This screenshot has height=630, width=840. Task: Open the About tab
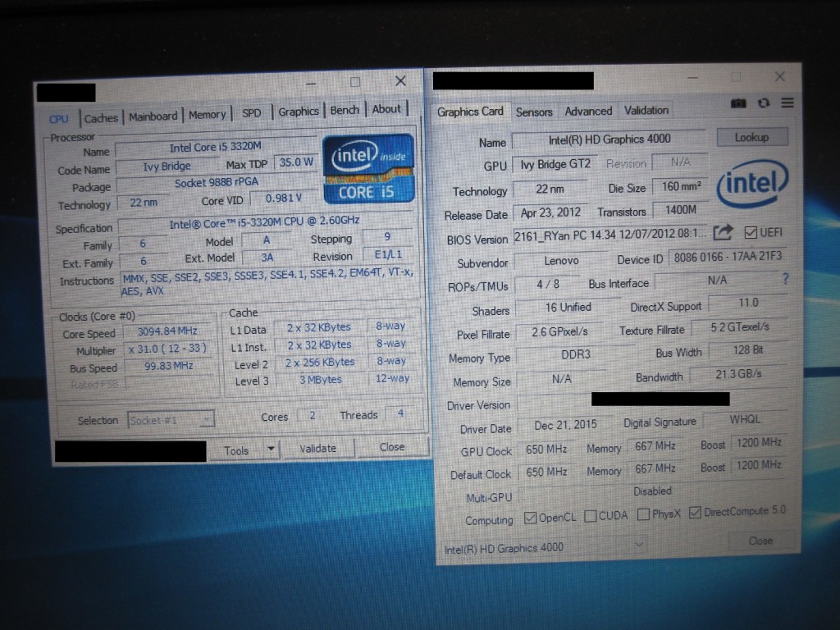point(386,109)
